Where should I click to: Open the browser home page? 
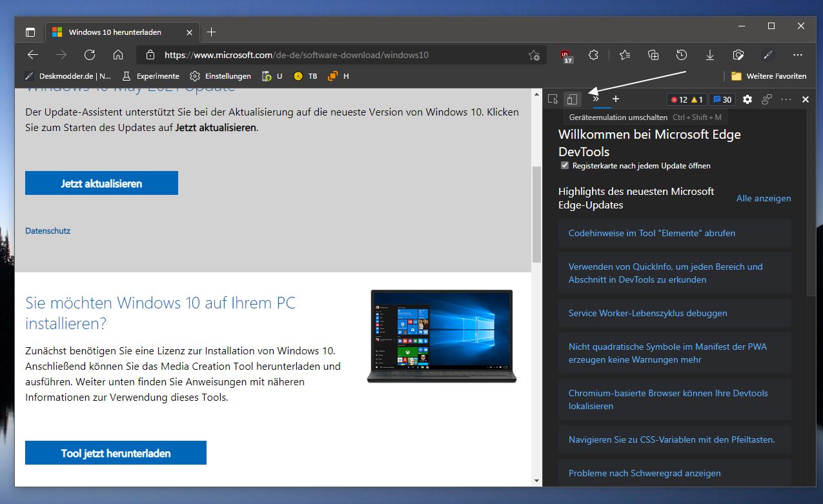(x=118, y=55)
